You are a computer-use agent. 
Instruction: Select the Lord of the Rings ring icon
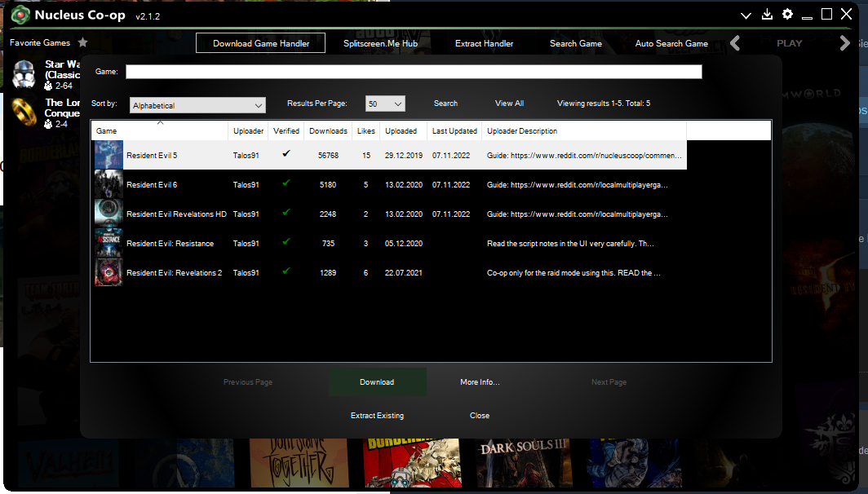24,112
